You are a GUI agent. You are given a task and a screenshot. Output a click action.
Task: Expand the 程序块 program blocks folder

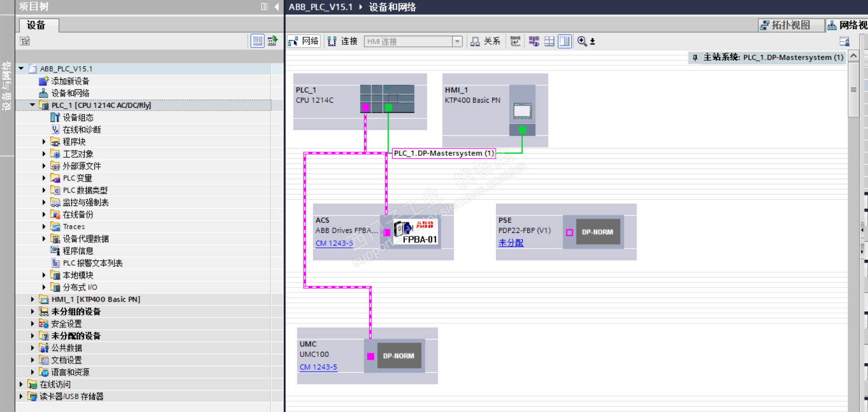tap(44, 142)
